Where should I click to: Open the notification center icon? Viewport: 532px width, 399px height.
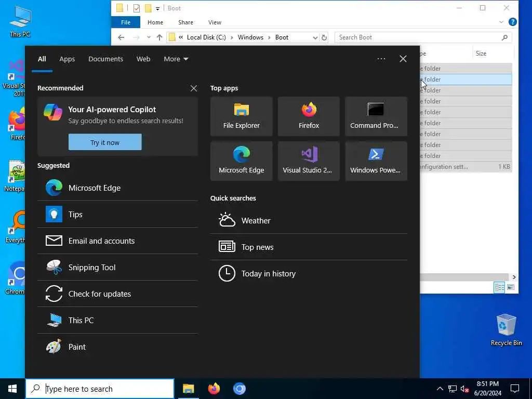(x=515, y=389)
